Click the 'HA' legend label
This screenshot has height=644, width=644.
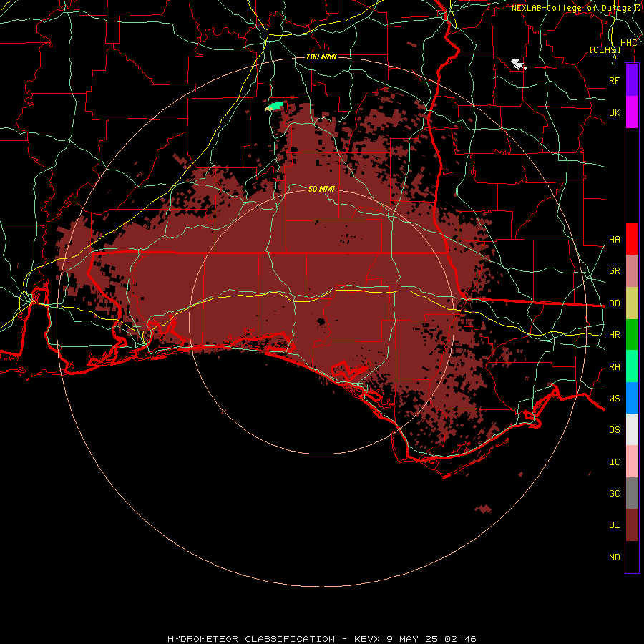[x=615, y=239]
